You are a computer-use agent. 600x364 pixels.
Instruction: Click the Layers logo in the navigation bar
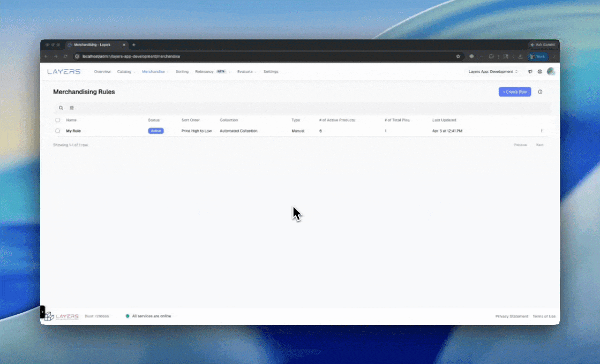(x=63, y=71)
